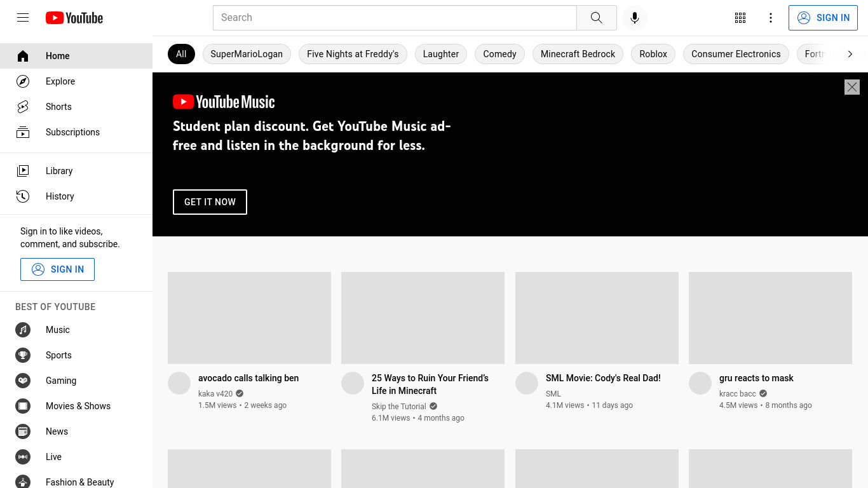Open Skip the Tutorial channel name link

(x=399, y=407)
